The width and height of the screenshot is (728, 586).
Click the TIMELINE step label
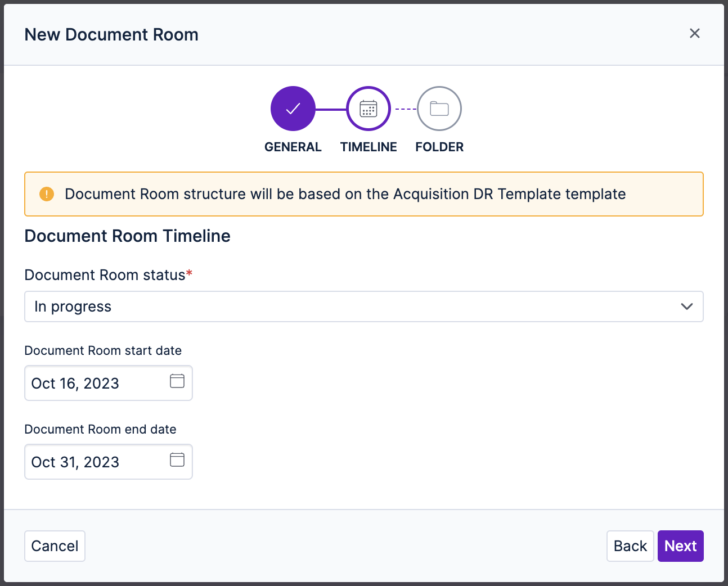click(x=368, y=147)
